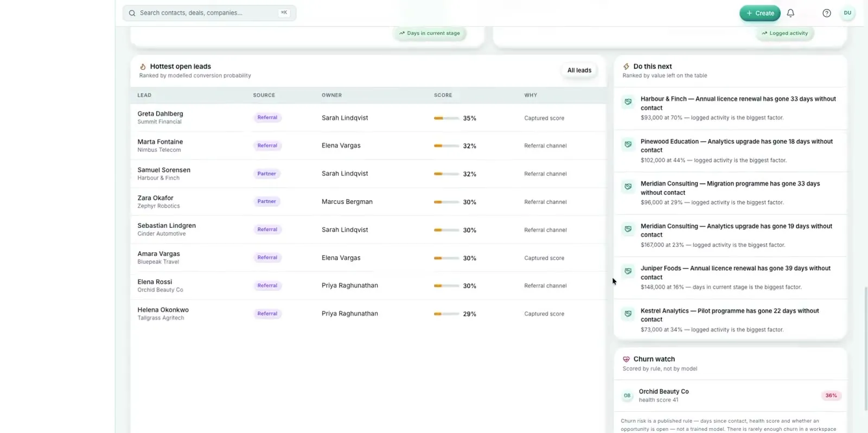This screenshot has width=868, height=433.
Task: Click the SOURCE column header
Action: (264, 95)
